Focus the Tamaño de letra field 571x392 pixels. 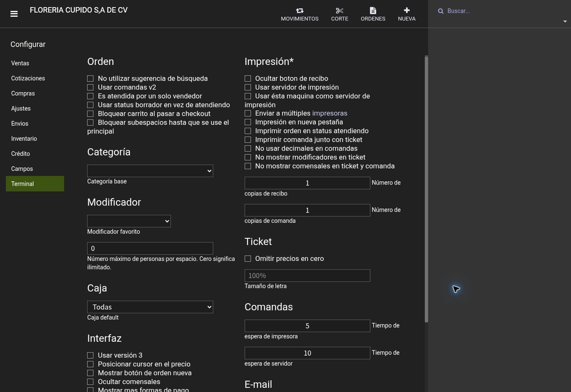[x=307, y=276]
